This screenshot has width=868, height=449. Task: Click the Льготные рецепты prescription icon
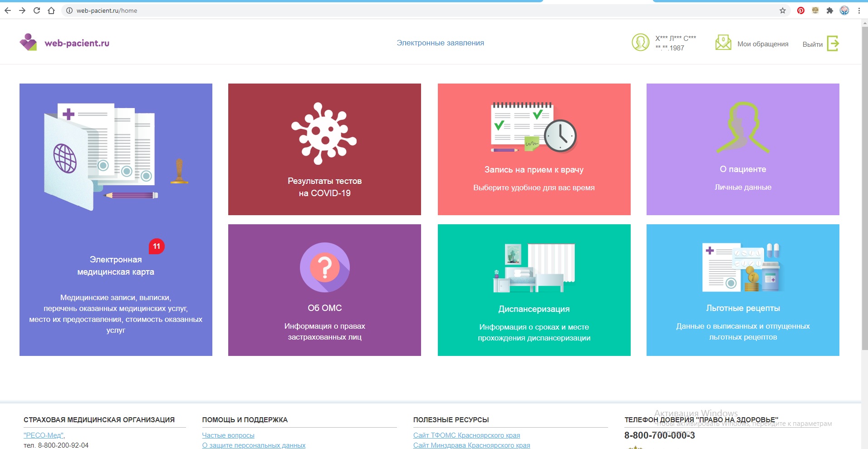tap(742, 267)
